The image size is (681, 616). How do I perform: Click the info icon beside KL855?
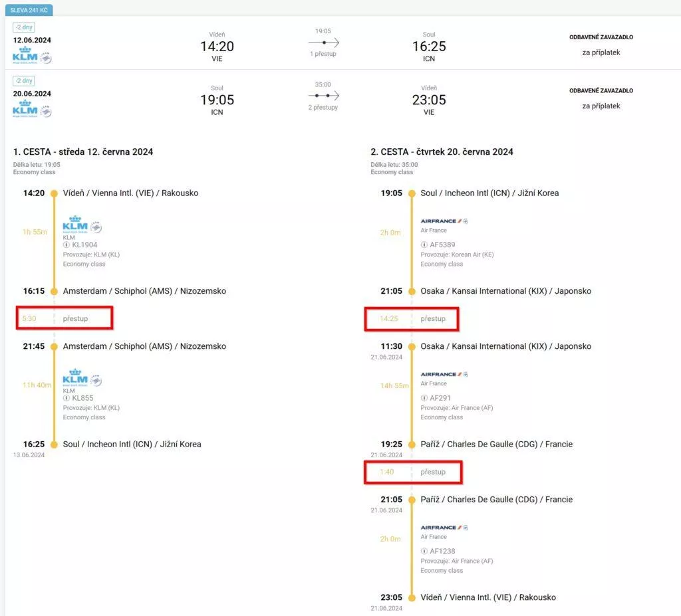coord(67,398)
